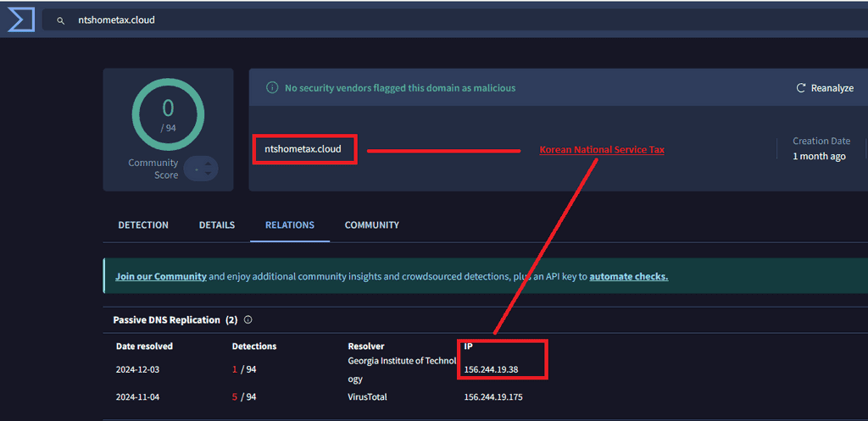The width and height of the screenshot is (868, 421).
Task: Switch to the Details tab
Action: click(x=217, y=225)
